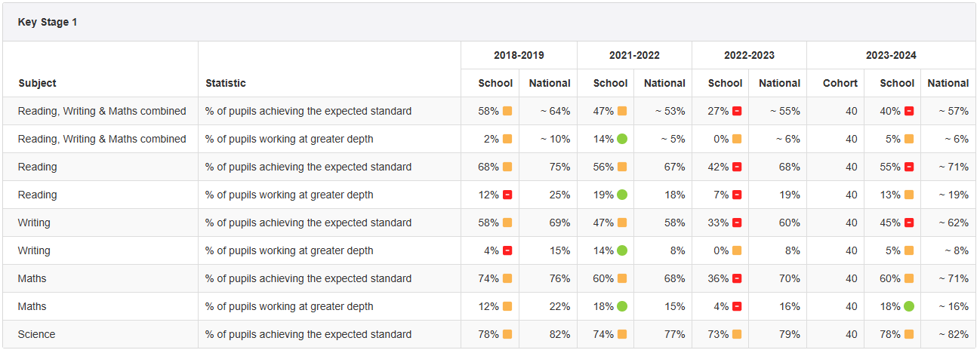Click the orange square beside Reading 68% school
Viewport: 980px width, 350px height.
pos(507,167)
